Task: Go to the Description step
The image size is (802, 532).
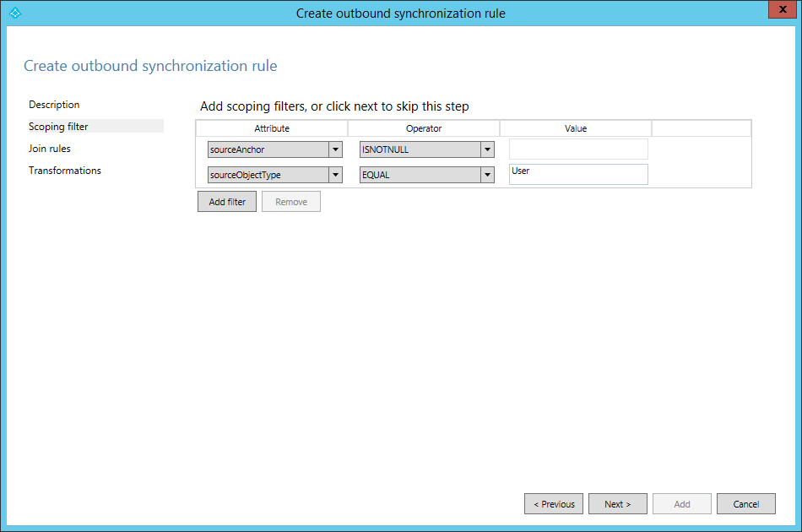Action: (54, 105)
